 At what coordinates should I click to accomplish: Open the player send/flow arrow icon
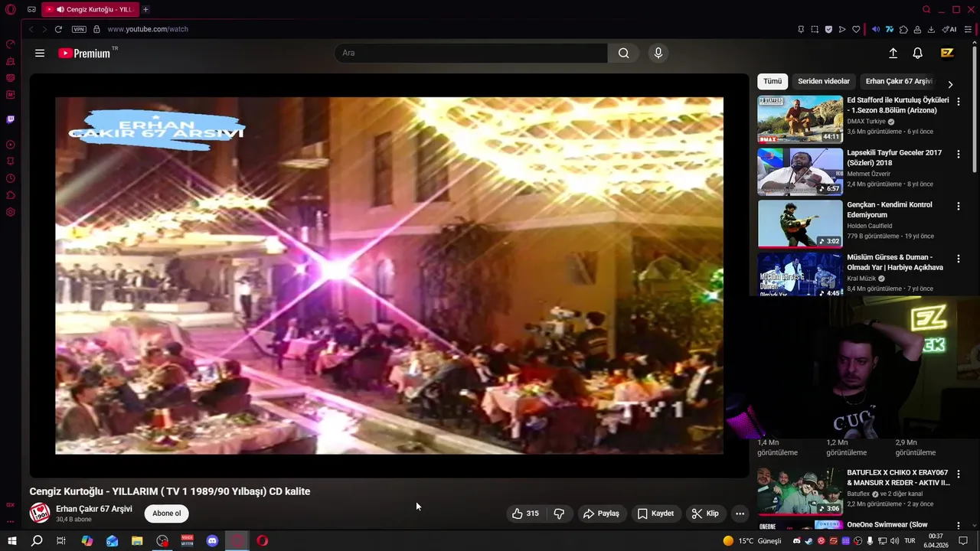(842, 29)
